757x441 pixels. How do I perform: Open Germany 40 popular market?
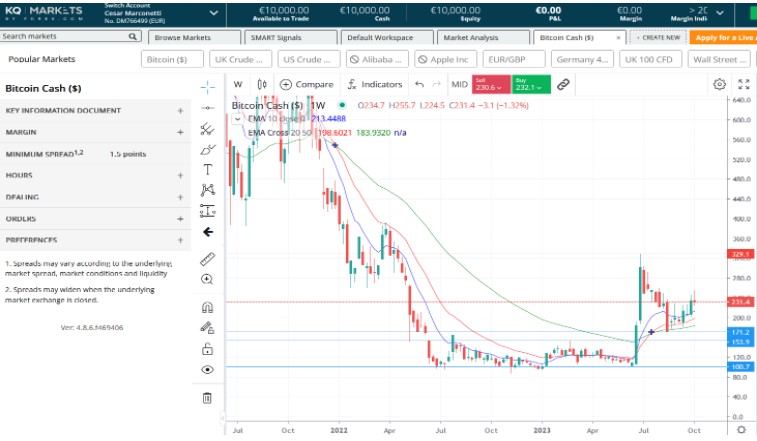[x=582, y=59]
